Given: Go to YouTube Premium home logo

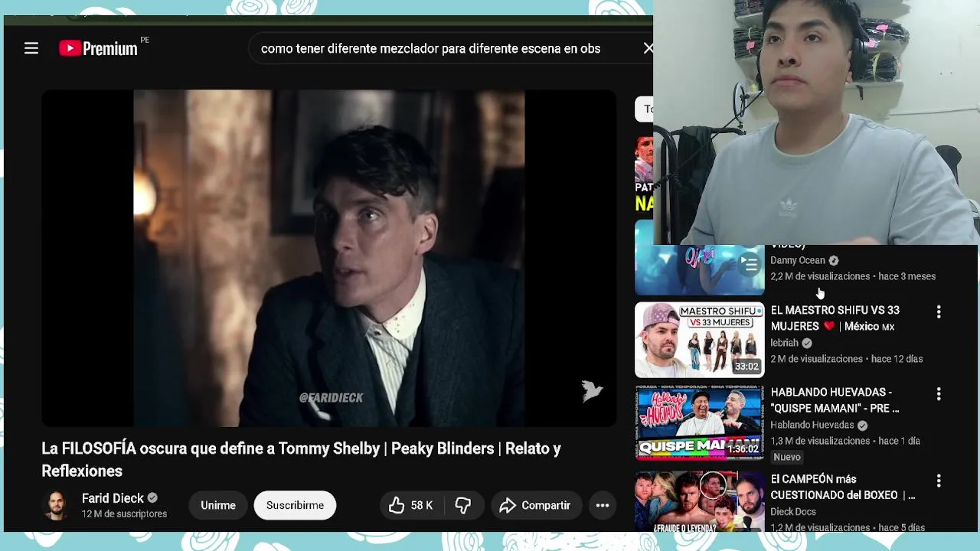Looking at the screenshot, I should pos(98,48).
